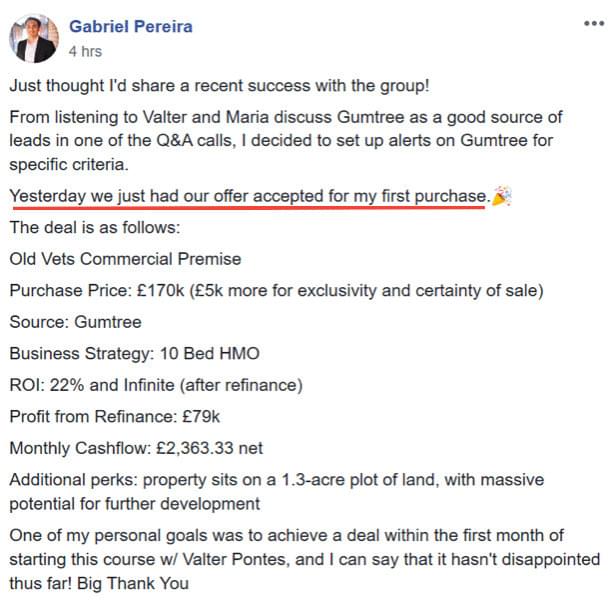This screenshot has height=613, width=609.
Task: Click the 'Old Vets Commercial Premise' line
Action: coord(125,259)
